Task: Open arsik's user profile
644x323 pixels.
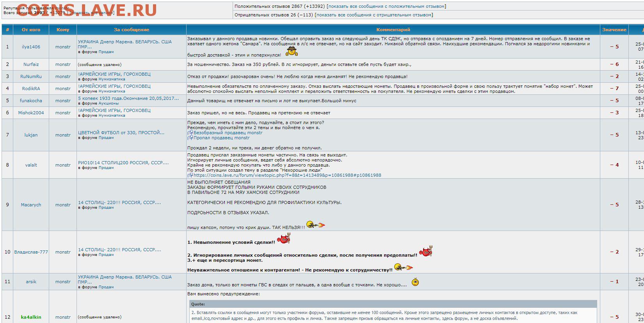Action: [x=31, y=282]
